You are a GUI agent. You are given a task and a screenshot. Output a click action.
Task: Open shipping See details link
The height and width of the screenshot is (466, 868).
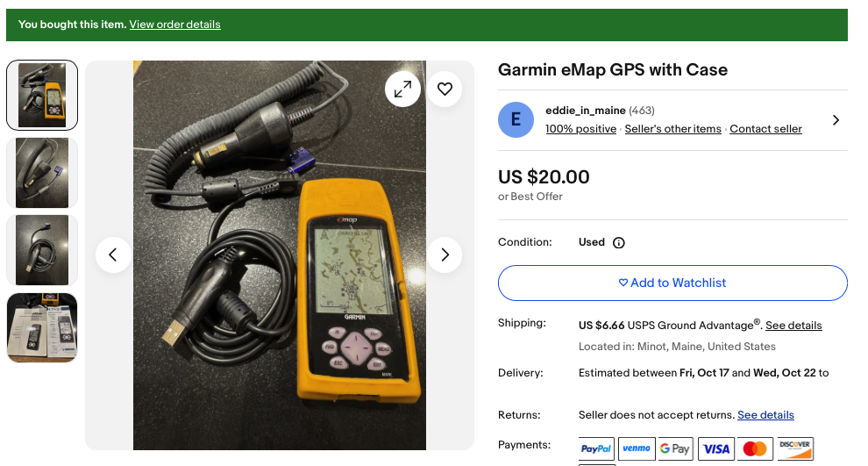793,326
